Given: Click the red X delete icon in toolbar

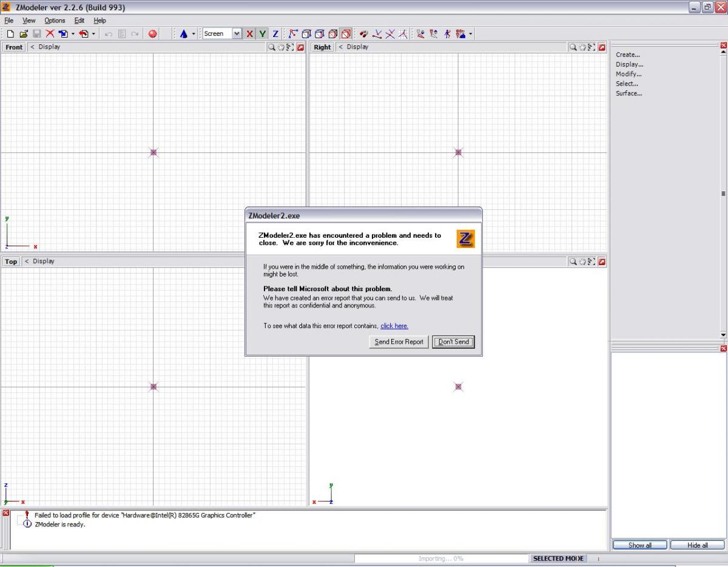Looking at the screenshot, I should click(x=50, y=34).
